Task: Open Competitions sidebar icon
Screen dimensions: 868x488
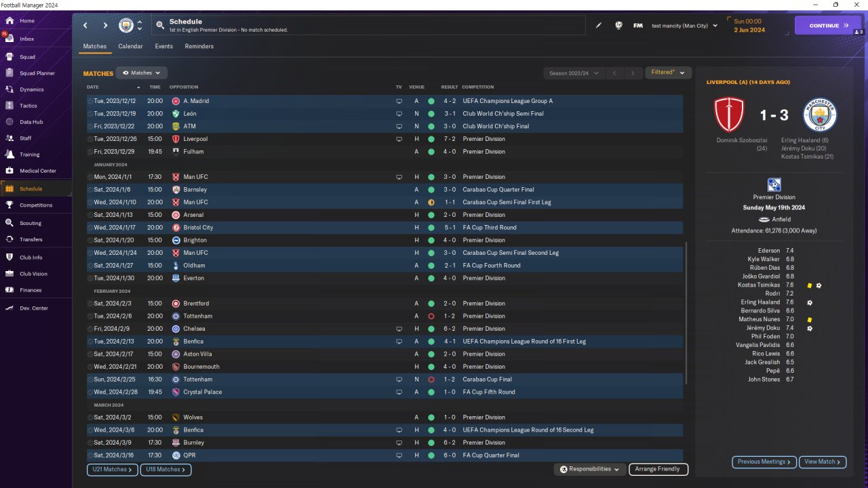Action: click(9, 205)
